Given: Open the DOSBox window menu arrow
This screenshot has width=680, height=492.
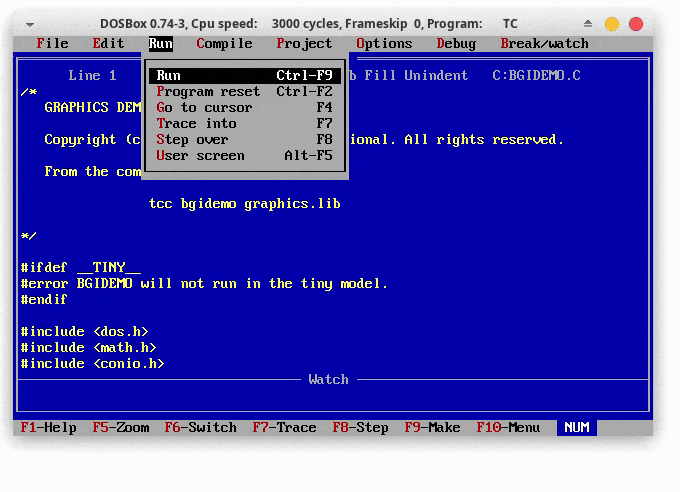Looking at the screenshot, I should tap(30, 24).
